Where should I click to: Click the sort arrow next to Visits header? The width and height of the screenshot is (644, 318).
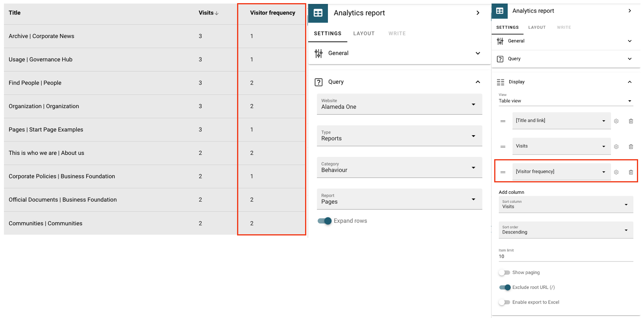click(x=217, y=13)
